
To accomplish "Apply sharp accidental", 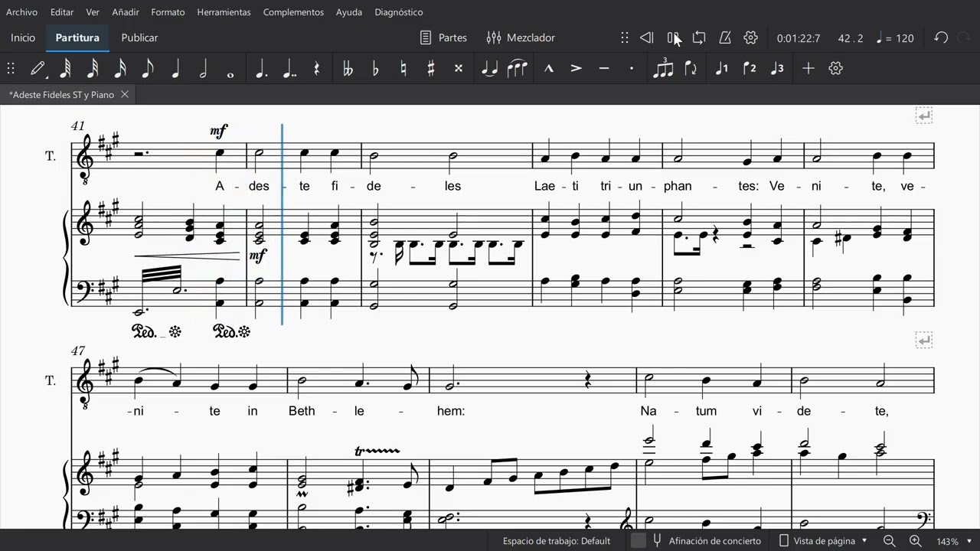I will point(430,68).
